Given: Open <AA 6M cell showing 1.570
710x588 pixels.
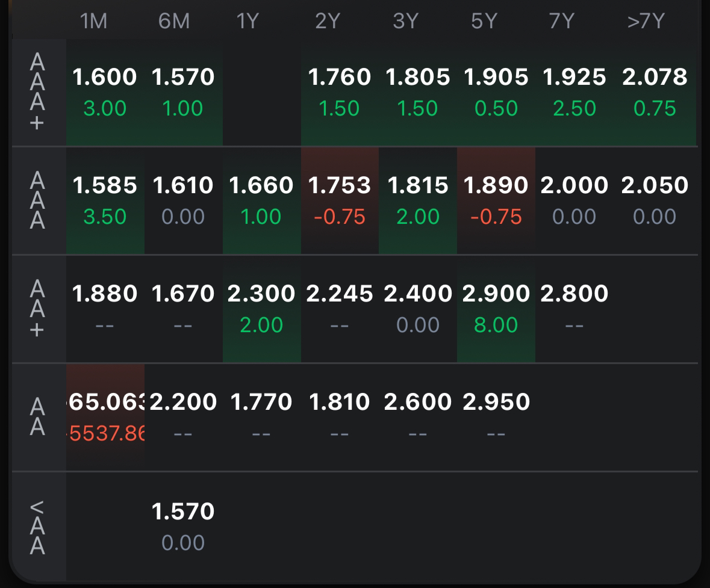Looking at the screenshot, I should coord(183,527).
